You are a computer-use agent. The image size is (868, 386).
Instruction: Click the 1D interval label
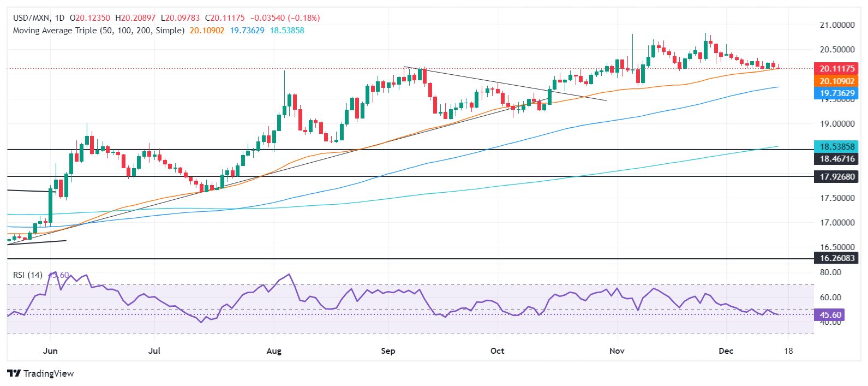point(59,18)
